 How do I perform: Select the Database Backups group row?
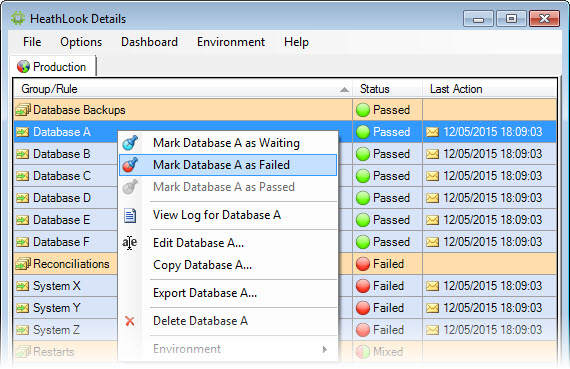[285, 110]
